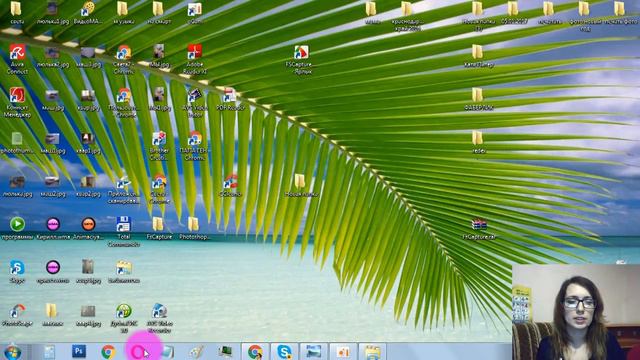The height and width of the screenshot is (360, 640).
Task: Select the orange Animaciya icon
Action: coord(88,228)
